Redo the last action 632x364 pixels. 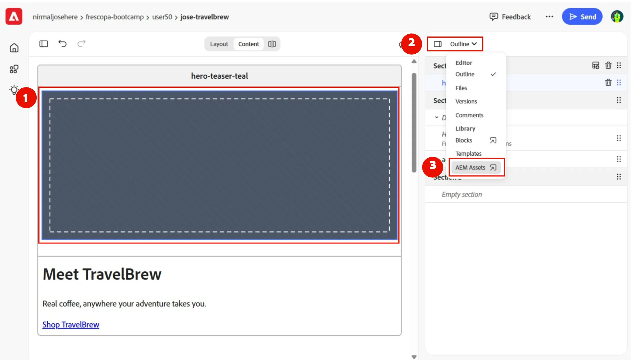(81, 44)
